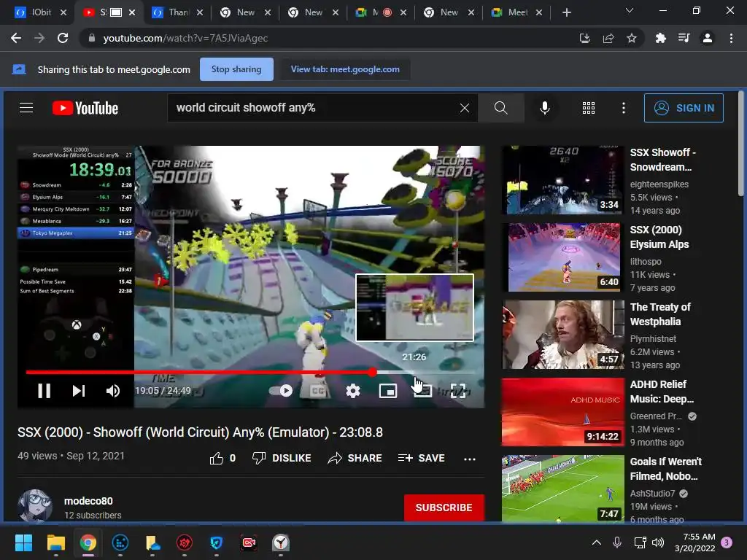Go back with browser back arrow
The image size is (747, 560).
pyautogui.click(x=16, y=38)
